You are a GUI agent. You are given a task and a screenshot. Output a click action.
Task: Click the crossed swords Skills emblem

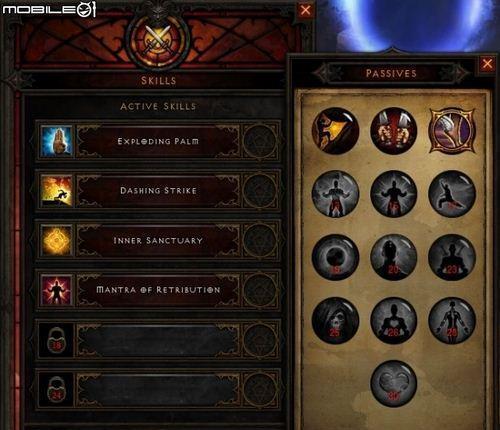158,40
